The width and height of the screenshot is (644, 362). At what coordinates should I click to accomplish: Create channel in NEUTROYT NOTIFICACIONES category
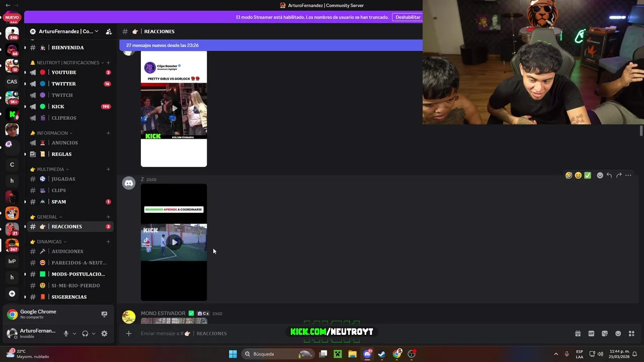(108, 63)
